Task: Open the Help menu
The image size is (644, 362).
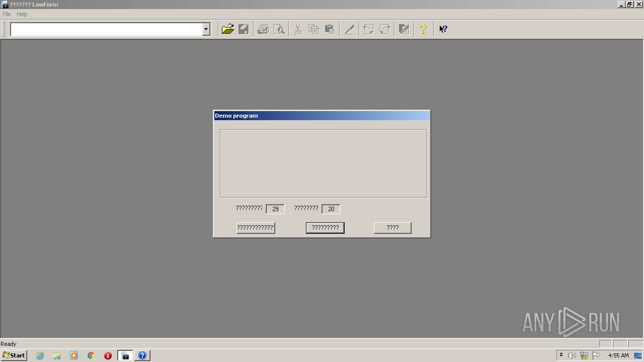Action: click(22, 14)
